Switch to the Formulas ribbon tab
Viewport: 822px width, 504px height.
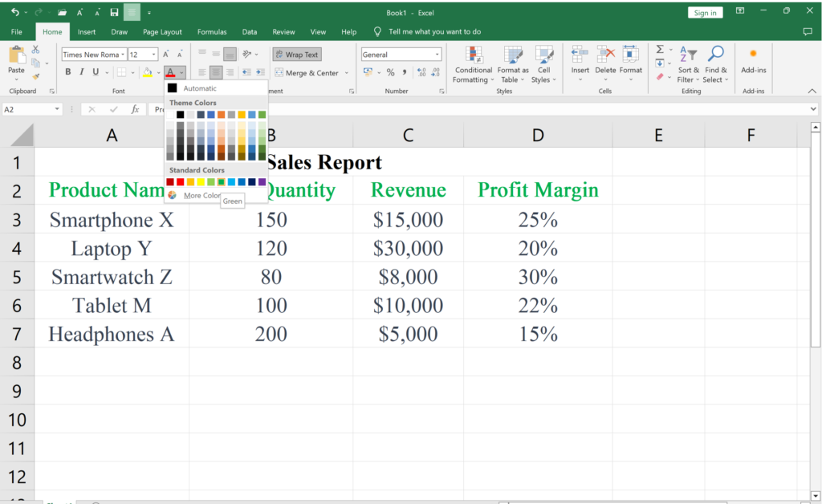tap(212, 31)
